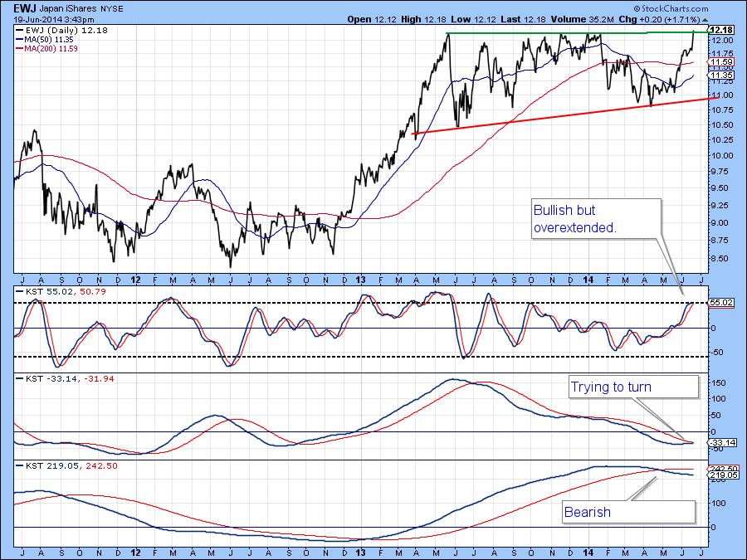Click the 55.02 KST value tag

point(718,304)
